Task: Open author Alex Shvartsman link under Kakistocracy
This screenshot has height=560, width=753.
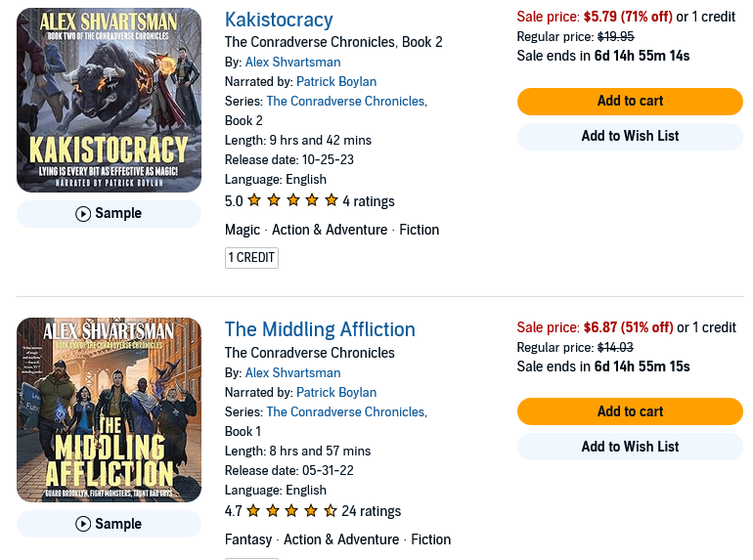Action: 292,63
